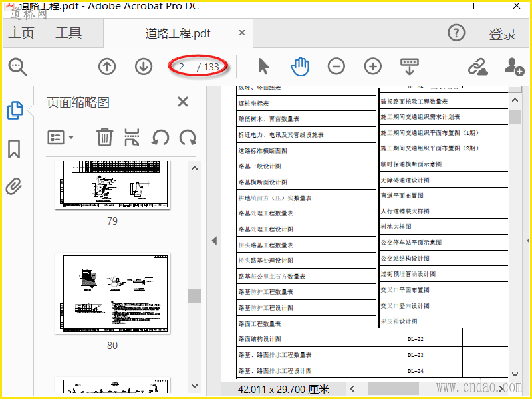Click the 交叉口平面布置图 row
The width and height of the screenshot is (532, 399).
[444, 290]
